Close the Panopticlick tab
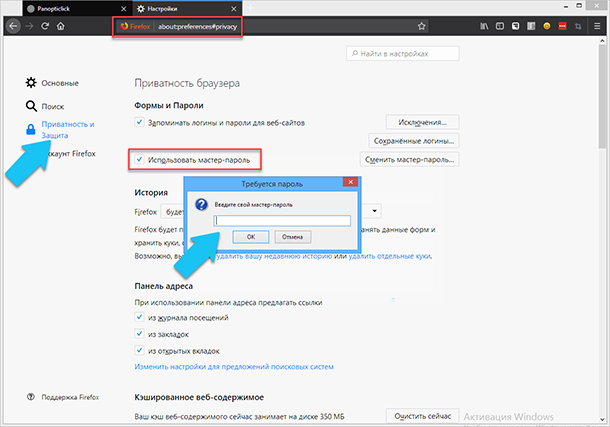610x427 pixels. [123, 9]
